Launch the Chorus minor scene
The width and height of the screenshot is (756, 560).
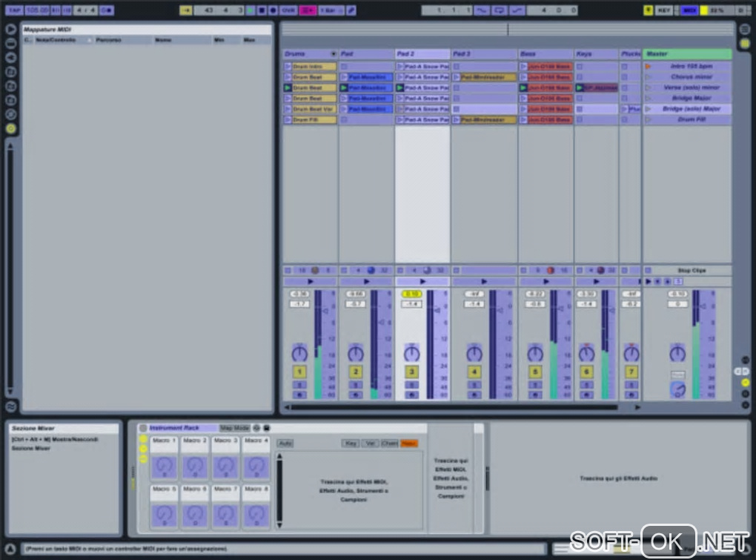(649, 77)
